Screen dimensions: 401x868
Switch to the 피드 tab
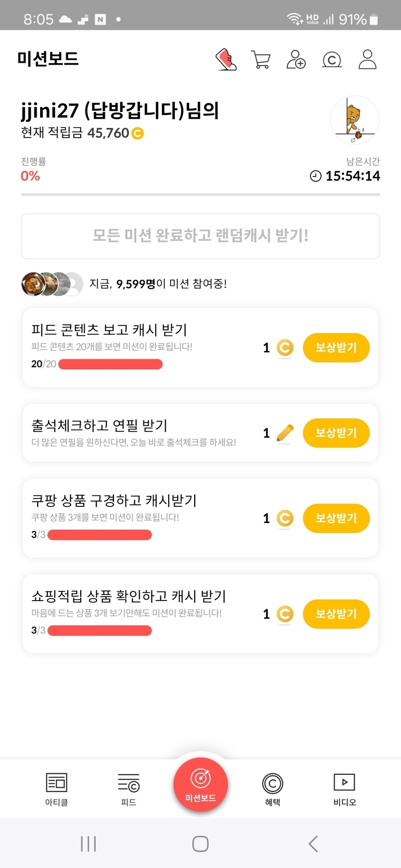coord(129,789)
